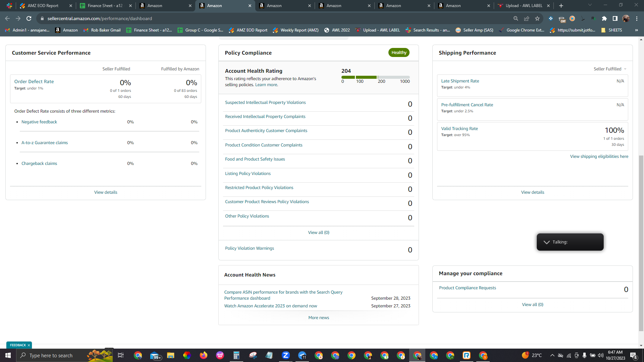
Task: Open the Negative feedback metric link
Action: 39,122
